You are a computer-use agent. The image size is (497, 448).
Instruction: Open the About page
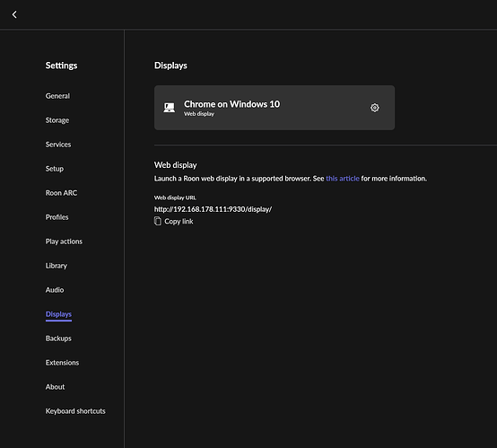pyautogui.click(x=55, y=387)
